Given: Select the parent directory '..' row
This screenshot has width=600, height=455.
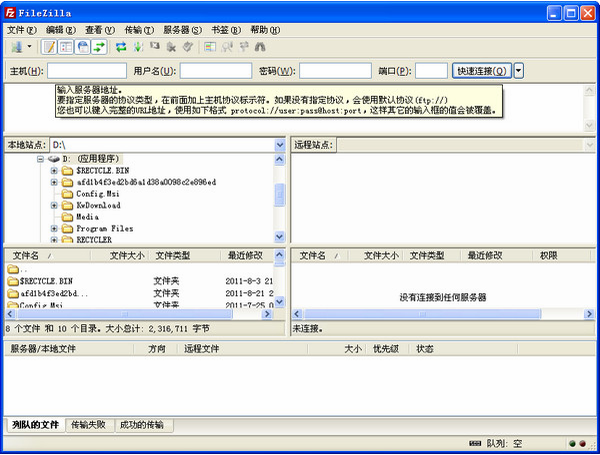Looking at the screenshot, I should pyautogui.click(x=140, y=269).
